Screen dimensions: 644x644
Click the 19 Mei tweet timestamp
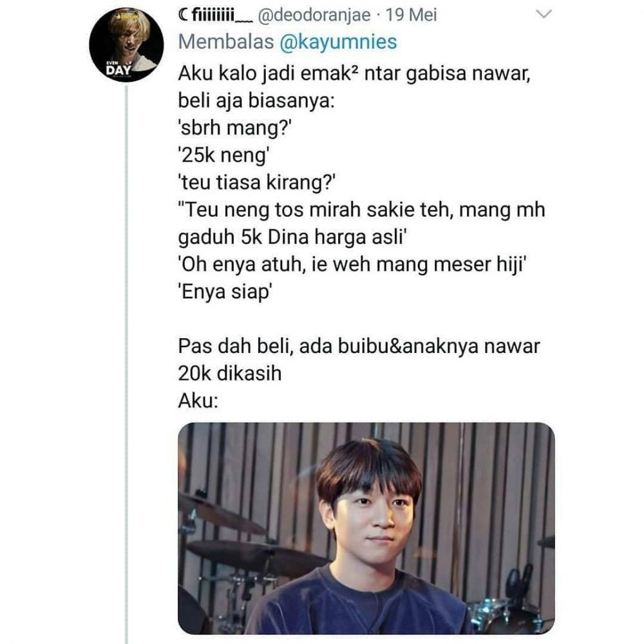(411, 15)
